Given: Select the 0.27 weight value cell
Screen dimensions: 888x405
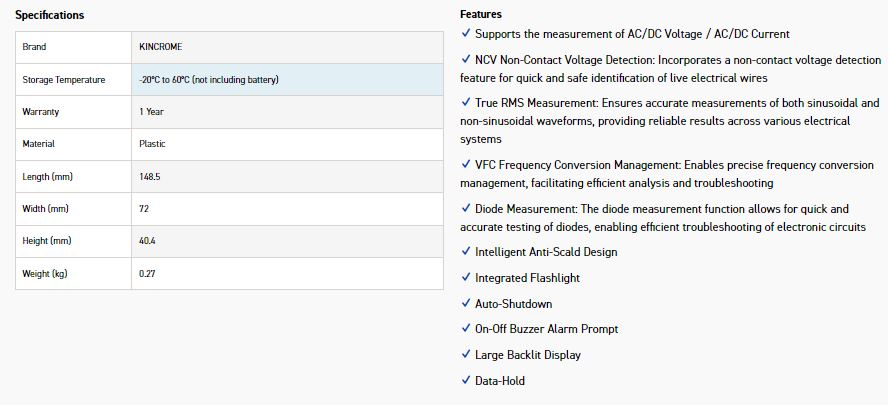Looking at the screenshot, I should [x=286, y=273].
